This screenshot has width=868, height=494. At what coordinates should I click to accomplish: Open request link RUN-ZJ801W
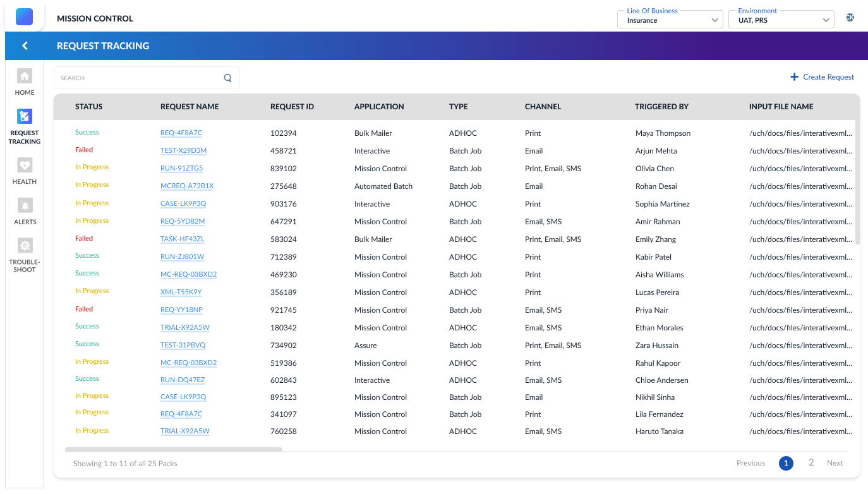(x=182, y=257)
